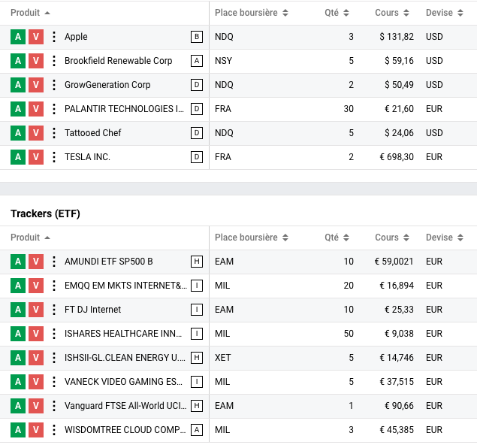Open options menu for PALANTIR TECHNOLOGIES

(53, 109)
